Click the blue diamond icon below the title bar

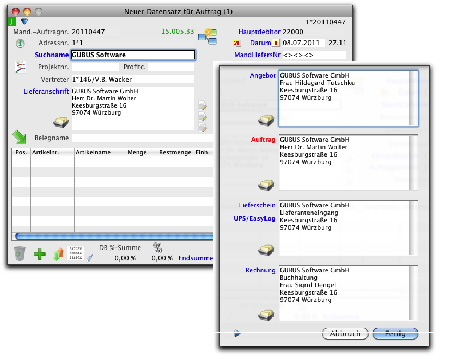[24, 22]
